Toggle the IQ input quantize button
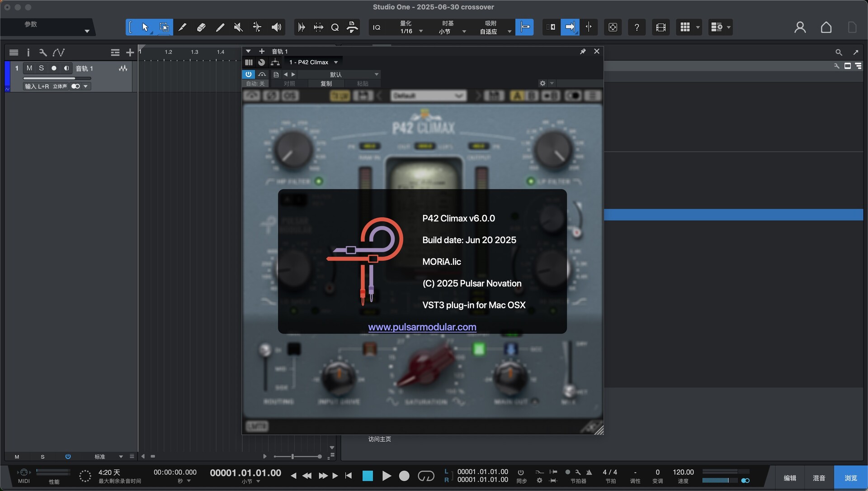The image size is (868, 491). [377, 28]
